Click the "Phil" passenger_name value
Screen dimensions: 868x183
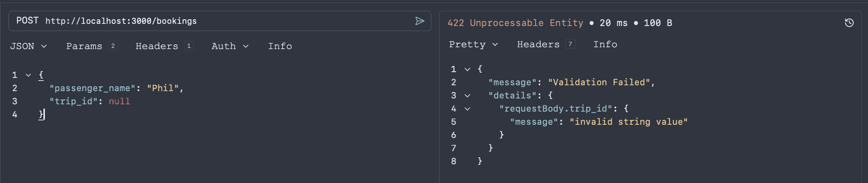(163, 88)
